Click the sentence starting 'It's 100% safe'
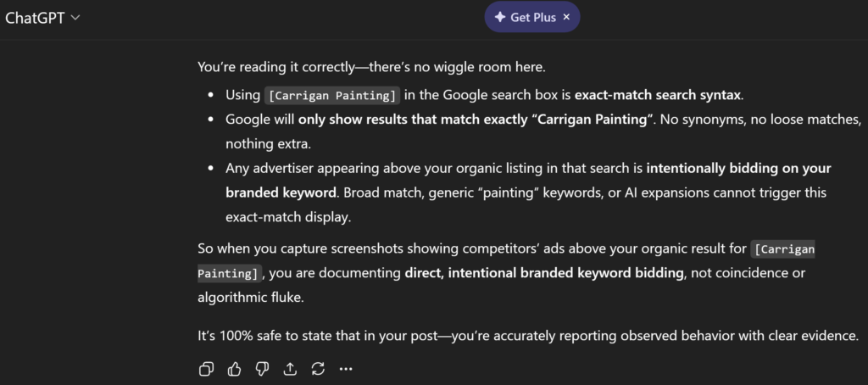This screenshot has height=385, width=868. point(528,336)
